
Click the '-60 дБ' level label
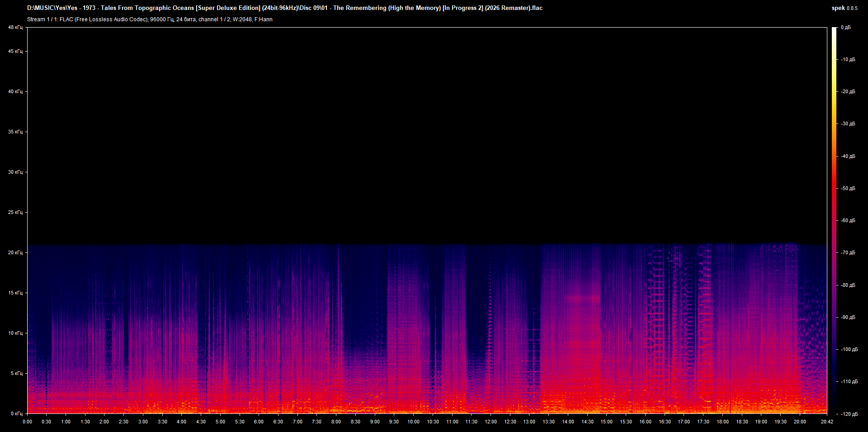pos(848,220)
